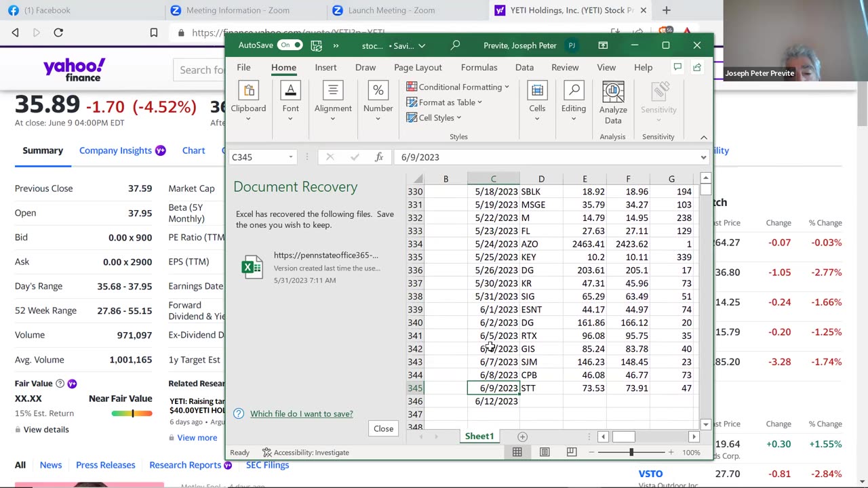Open the Excel search magnifier
Image resolution: width=868 pixels, height=488 pixels.
click(x=456, y=45)
